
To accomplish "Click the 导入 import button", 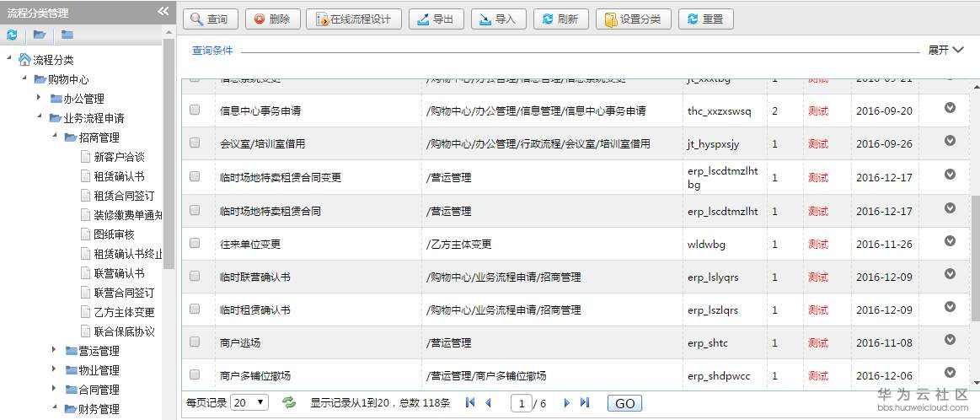I will click(x=498, y=19).
